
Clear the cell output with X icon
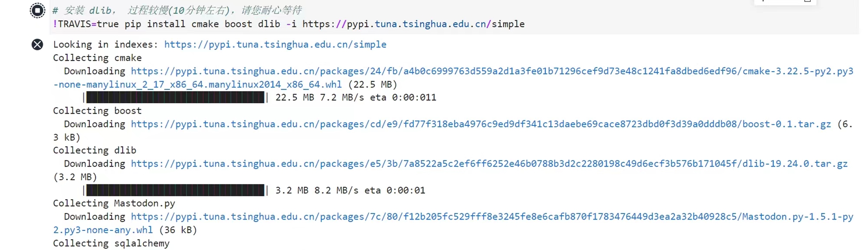[37, 44]
